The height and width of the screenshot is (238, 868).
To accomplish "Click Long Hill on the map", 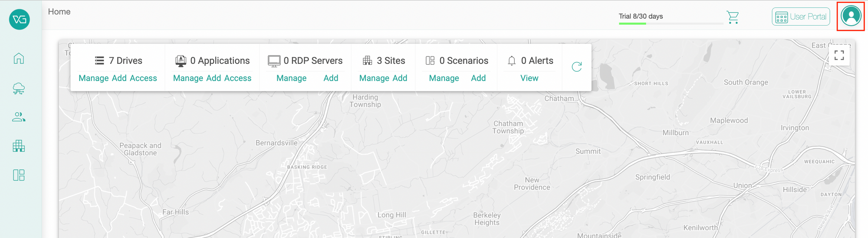I will 392,215.
